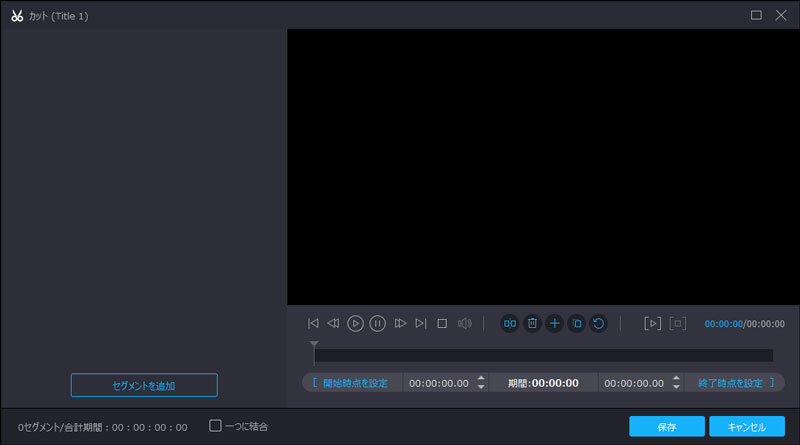Cancel with the キャンセル button

746,427
